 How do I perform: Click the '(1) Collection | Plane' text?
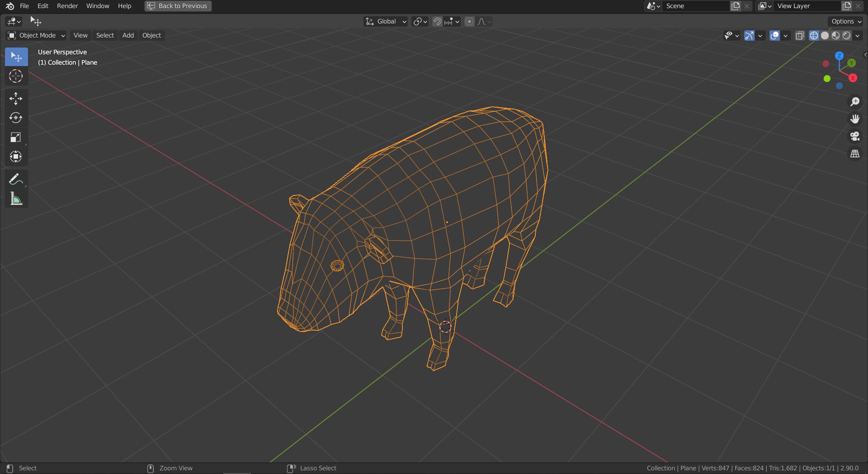pyautogui.click(x=67, y=62)
